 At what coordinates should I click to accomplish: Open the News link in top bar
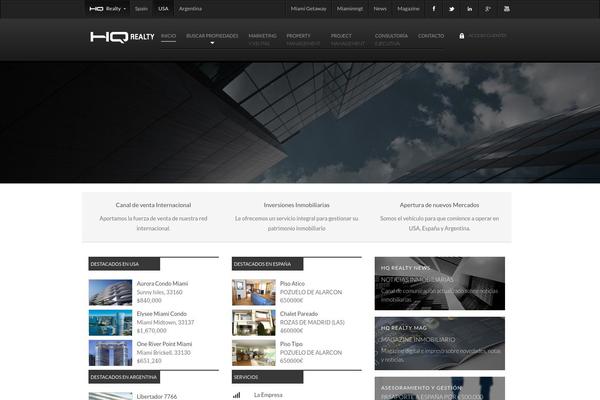click(380, 8)
